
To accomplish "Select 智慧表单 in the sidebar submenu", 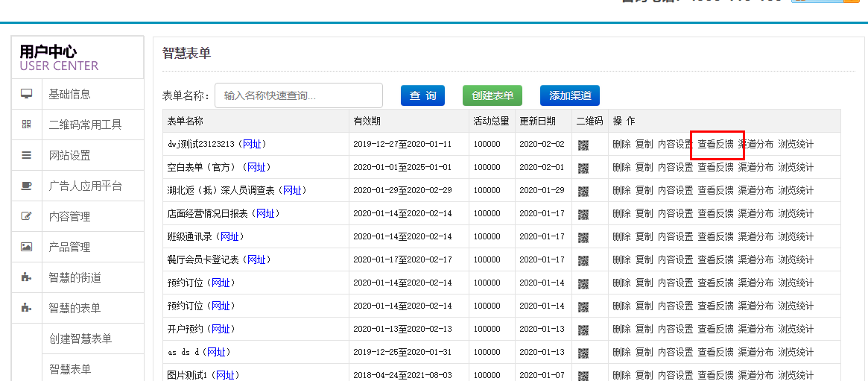I will click(x=70, y=369).
